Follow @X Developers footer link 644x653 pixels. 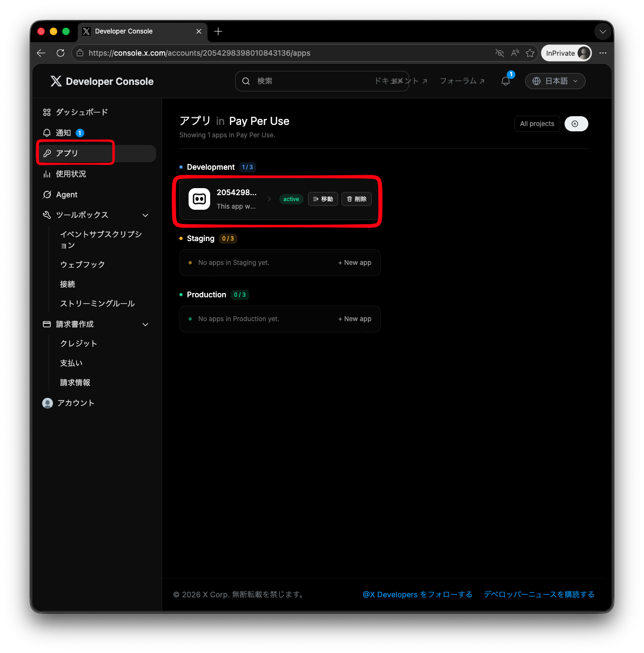[418, 595]
